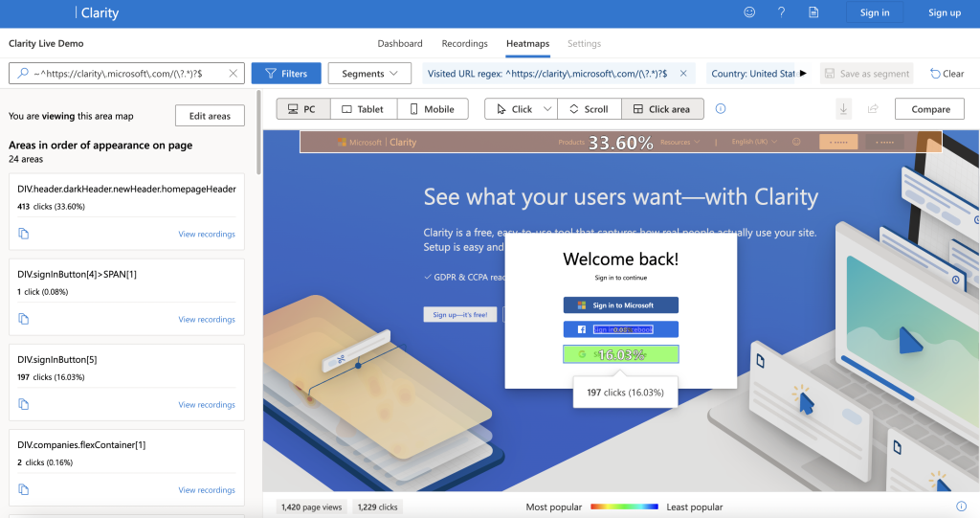The width and height of the screenshot is (980, 518).
Task: Switch device view to Mobile
Action: point(433,109)
